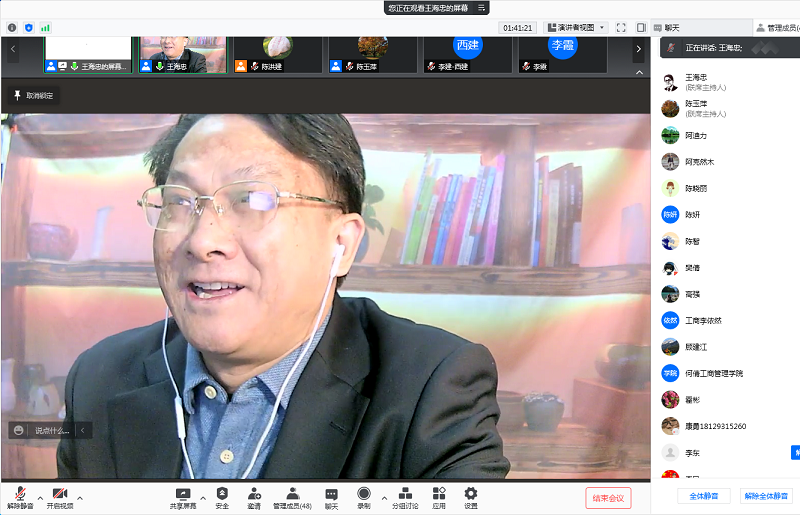Open 管理成员 participants panel icon
The height and width of the screenshot is (515, 800).
pyautogui.click(x=292, y=494)
